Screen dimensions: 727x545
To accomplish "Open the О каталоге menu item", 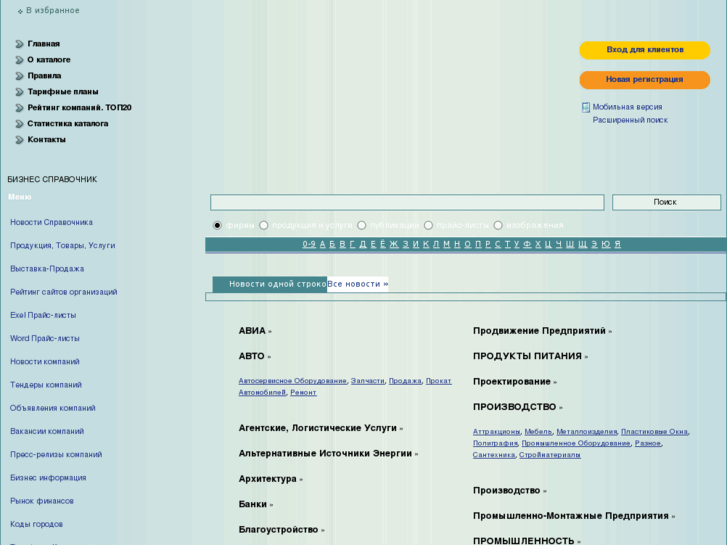I will click(49, 60).
